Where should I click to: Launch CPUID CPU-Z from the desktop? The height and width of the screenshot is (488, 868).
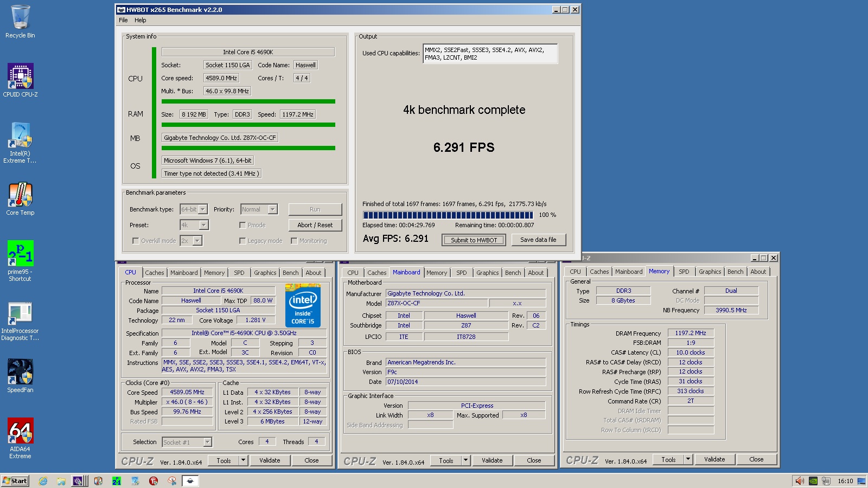click(x=20, y=80)
